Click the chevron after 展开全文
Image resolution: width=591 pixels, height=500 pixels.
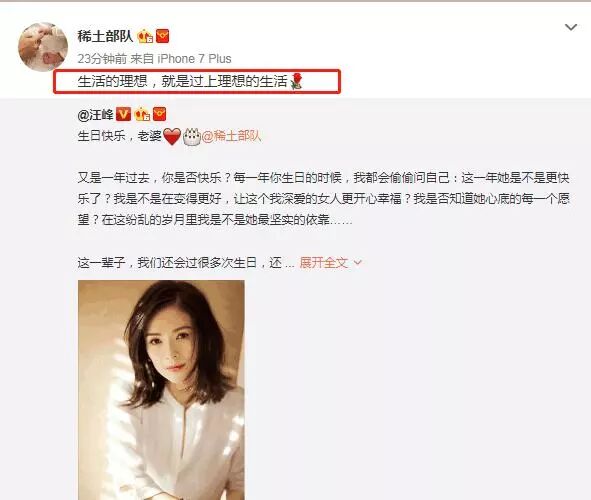pyautogui.click(x=358, y=262)
